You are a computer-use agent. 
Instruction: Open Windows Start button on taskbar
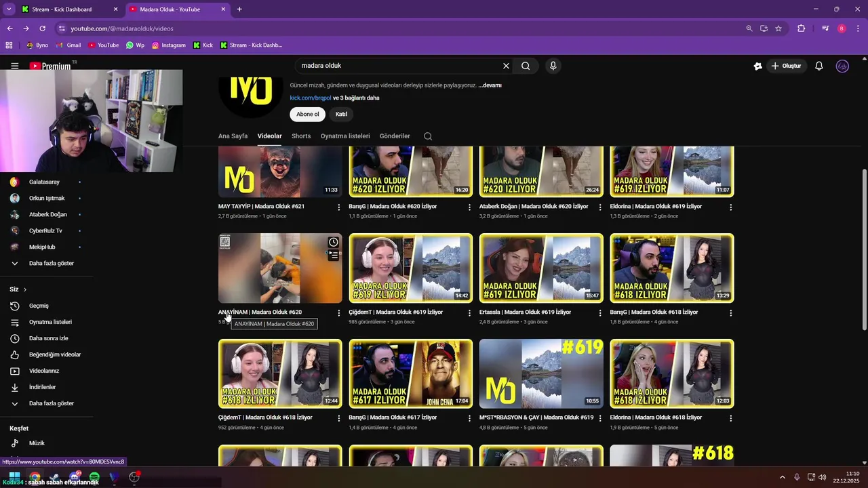point(14,477)
